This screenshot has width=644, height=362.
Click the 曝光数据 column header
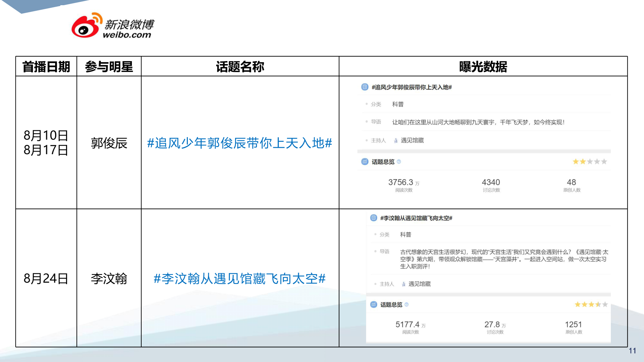click(x=483, y=67)
